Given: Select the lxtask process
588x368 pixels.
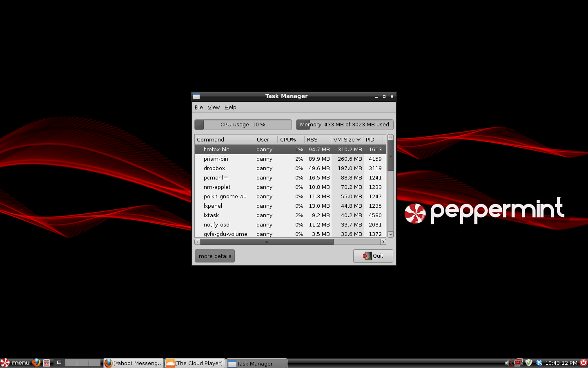Looking at the screenshot, I should click(x=290, y=215).
